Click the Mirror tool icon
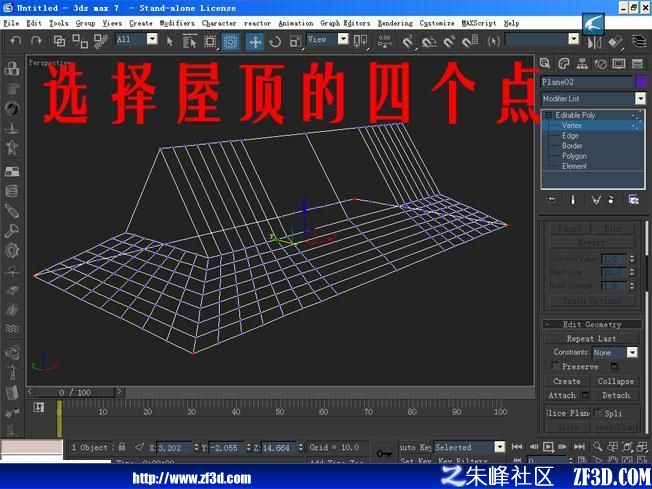Viewport: 652px width, 489px height. click(x=595, y=42)
